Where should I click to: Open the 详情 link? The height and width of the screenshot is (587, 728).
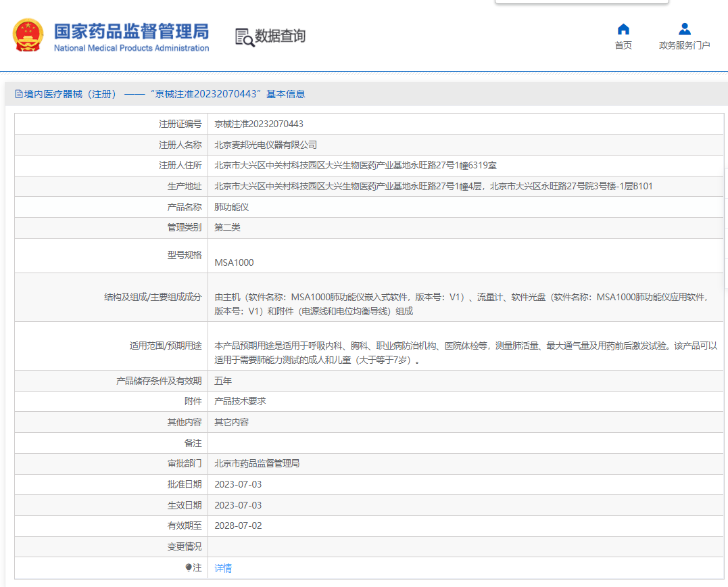pyautogui.click(x=223, y=568)
